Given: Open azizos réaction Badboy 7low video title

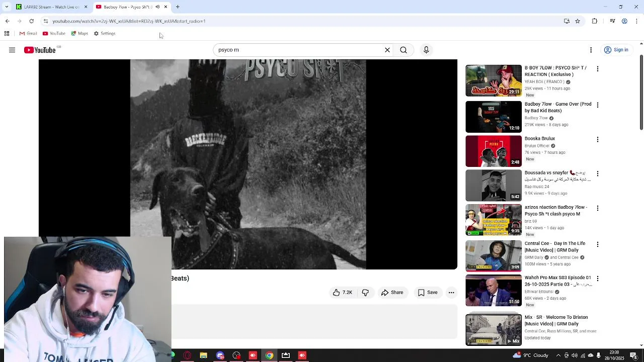Looking at the screenshot, I should click(555, 210).
